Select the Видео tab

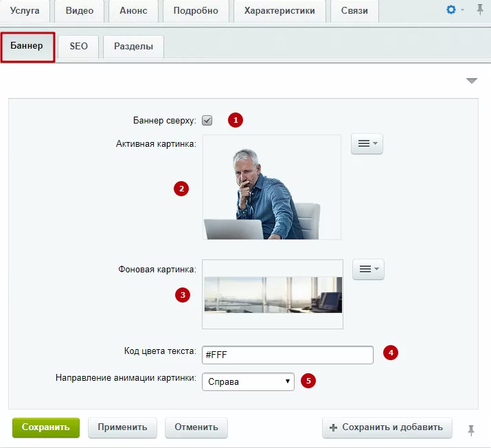(80, 11)
